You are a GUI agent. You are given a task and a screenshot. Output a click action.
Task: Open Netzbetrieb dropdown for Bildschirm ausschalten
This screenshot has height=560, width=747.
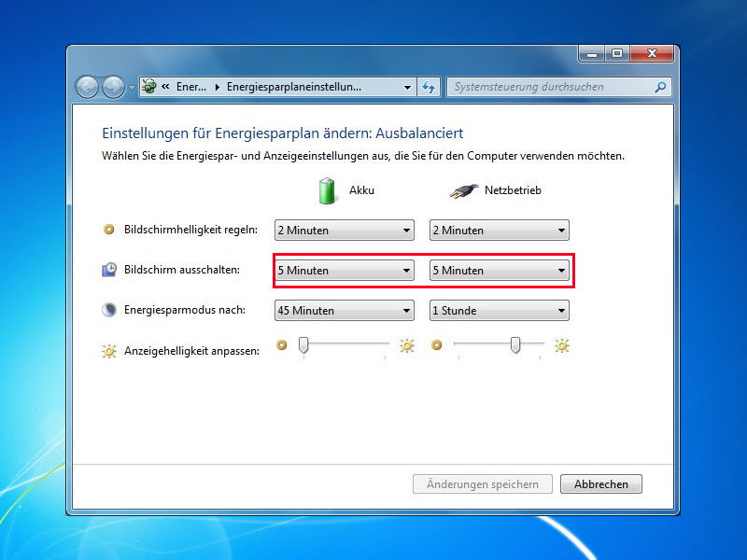(x=500, y=270)
